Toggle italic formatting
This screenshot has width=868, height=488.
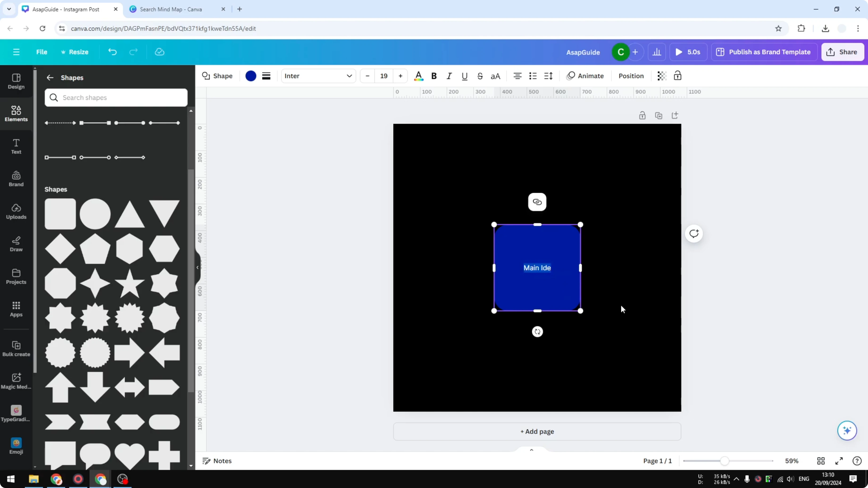pyautogui.click(x=449, y=76)
